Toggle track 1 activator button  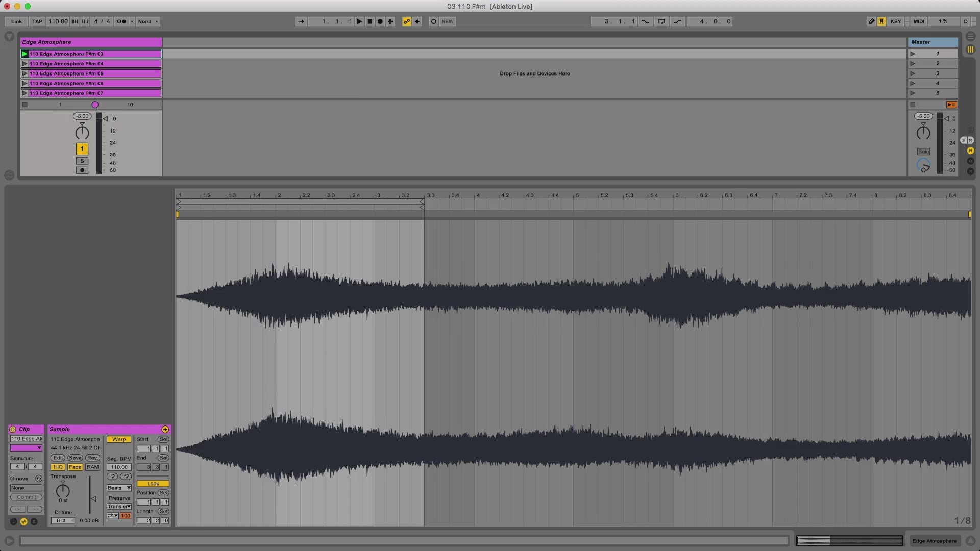click(82, 149)
